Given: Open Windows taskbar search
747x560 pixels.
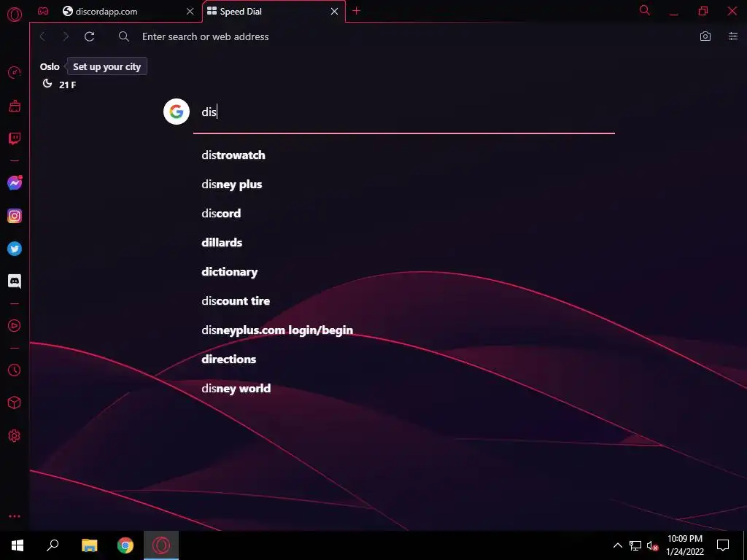Looking at the screenshot, I should (53, 545).
